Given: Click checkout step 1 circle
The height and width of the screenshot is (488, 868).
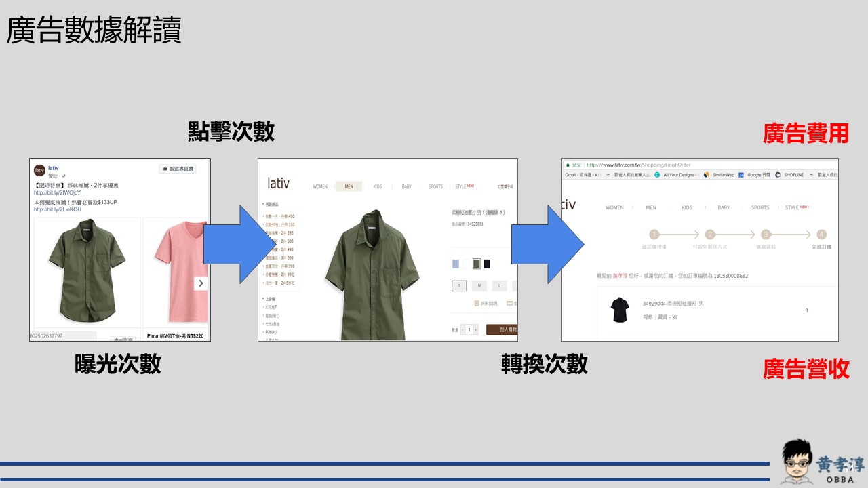Looking at the screenshot, I should click(x=654, y=235).
